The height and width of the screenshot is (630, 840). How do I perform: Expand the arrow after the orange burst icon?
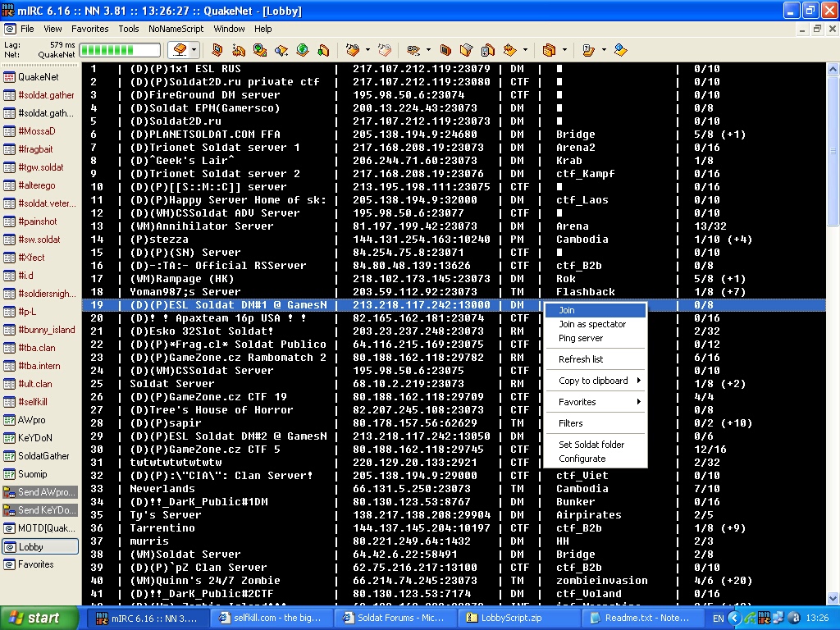[525, 50]
